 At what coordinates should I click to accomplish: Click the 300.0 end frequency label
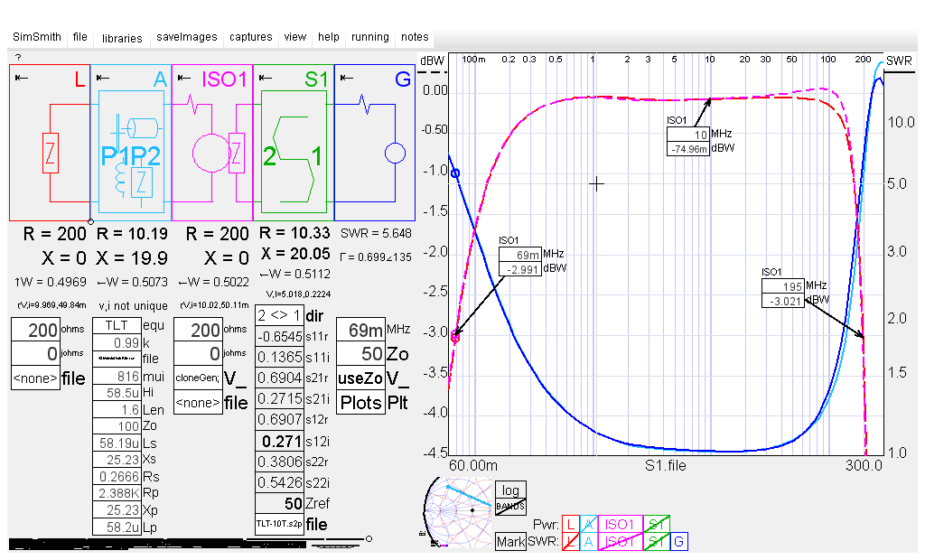pos(864,465)
